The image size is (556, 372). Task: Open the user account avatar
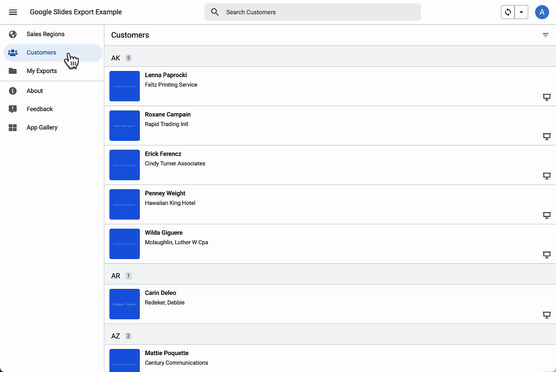pos(541,12)
